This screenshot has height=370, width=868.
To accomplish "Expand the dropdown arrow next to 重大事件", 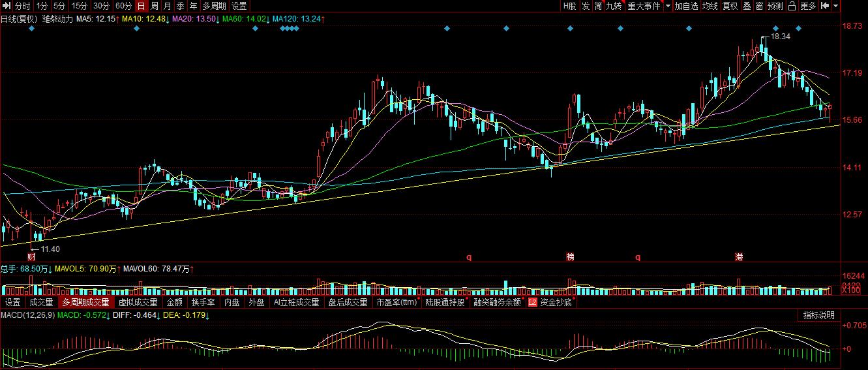I will 667,6.
